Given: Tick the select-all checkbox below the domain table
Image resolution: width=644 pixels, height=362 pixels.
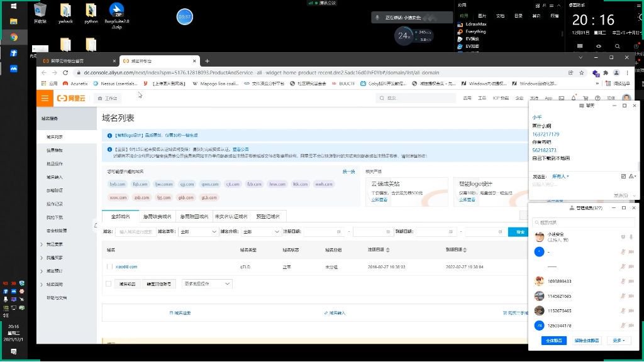Looking at the screenshot, I should (x=108, y=283).
